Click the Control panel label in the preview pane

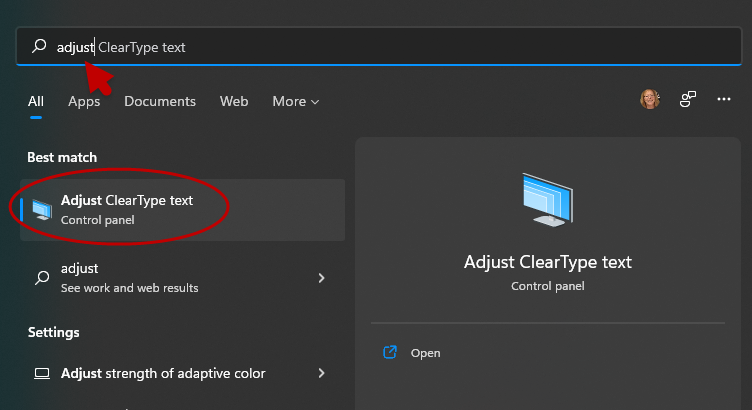click(x=548, y=286)
